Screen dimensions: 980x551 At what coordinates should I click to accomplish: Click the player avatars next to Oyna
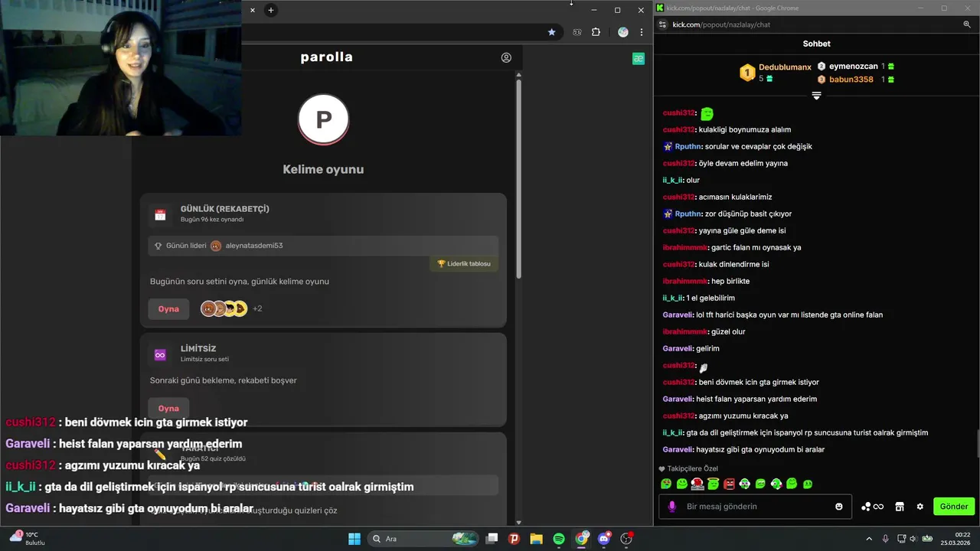point(224,309)
